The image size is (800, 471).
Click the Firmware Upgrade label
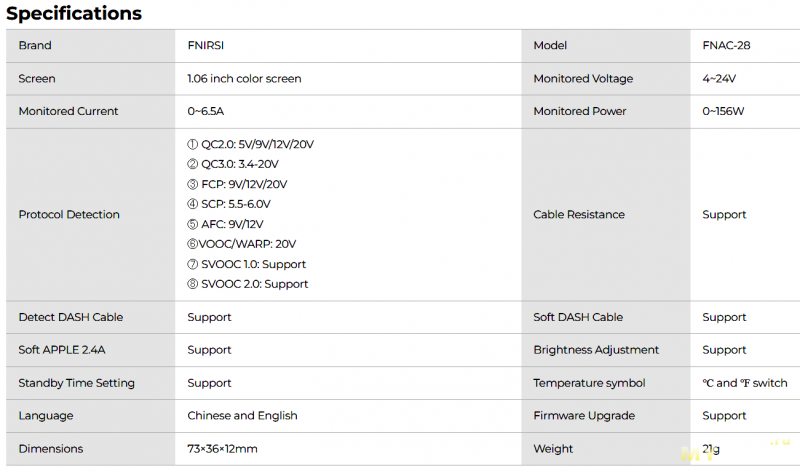pos(584,416)
